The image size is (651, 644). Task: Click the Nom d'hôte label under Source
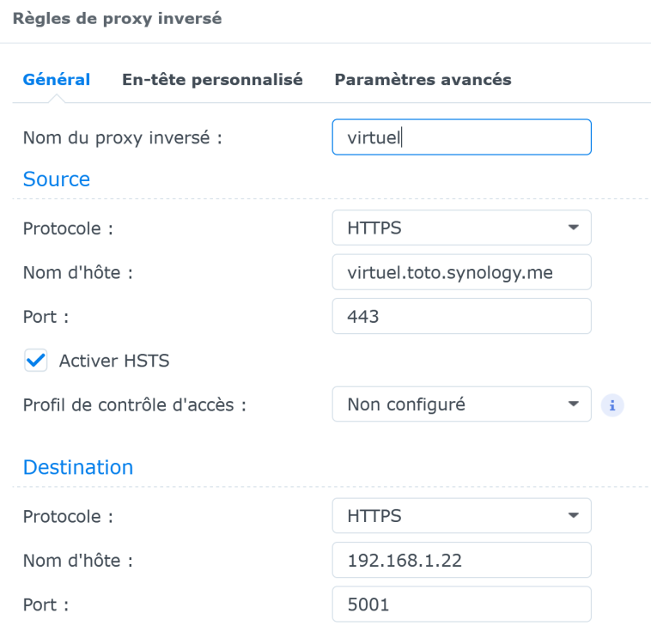coord(77,273)
